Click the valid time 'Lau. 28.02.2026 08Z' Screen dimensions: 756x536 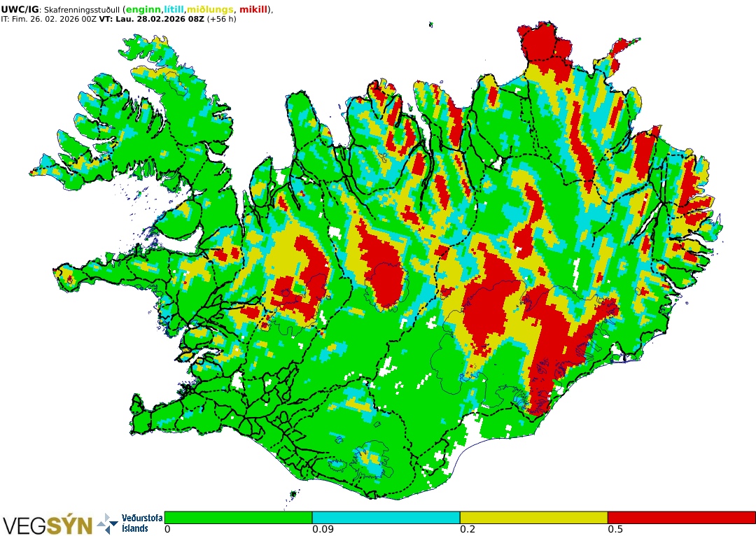160,20
